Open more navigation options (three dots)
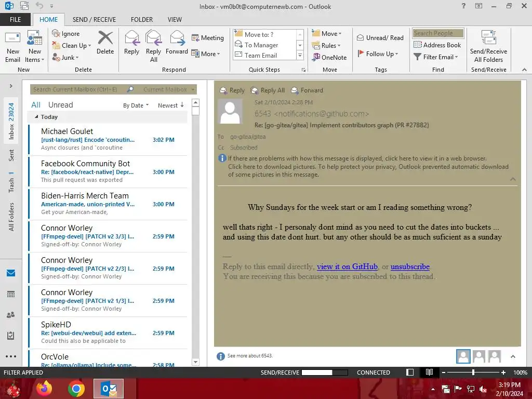Screen dimensions: 532x399 tap(11, 356)
